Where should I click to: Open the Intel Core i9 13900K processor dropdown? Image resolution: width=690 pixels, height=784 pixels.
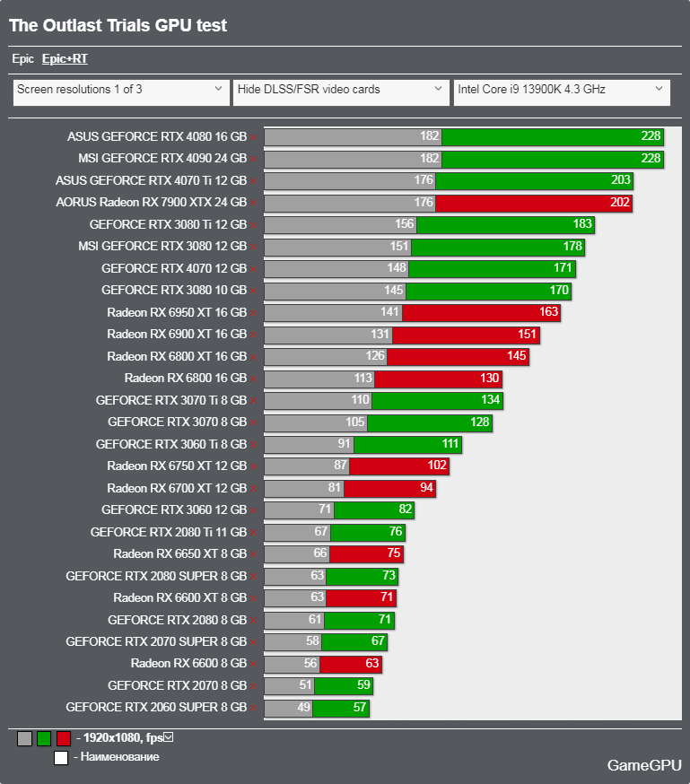[562, 92]
